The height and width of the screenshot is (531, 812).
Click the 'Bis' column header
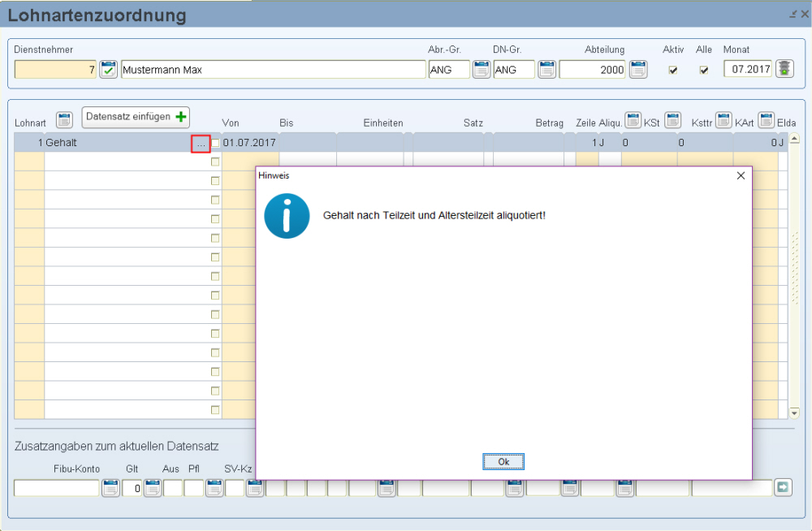click(287, 123)
